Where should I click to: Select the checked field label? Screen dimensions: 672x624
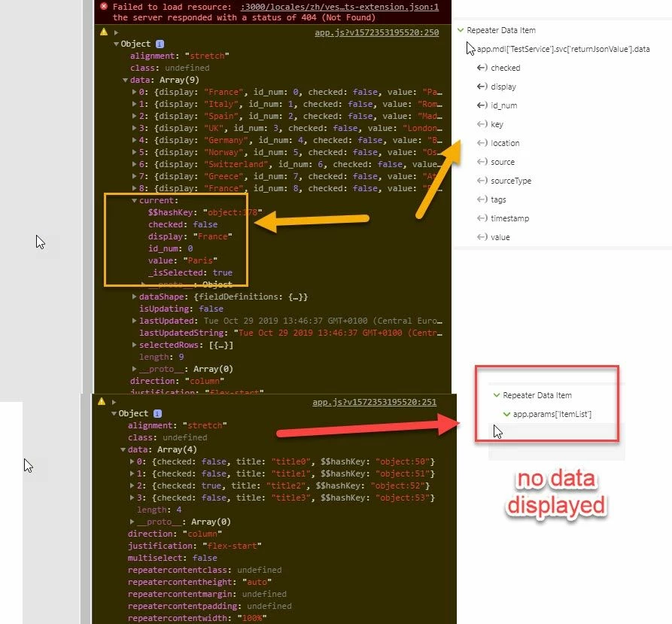click(506, 68)
